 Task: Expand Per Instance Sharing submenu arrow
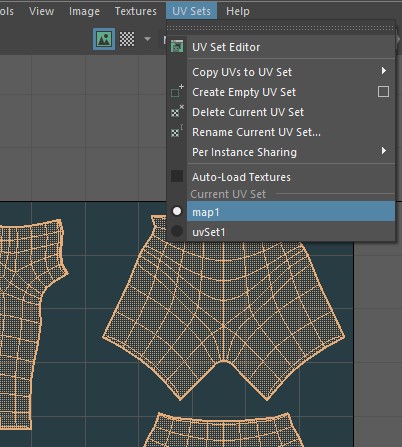384,151
